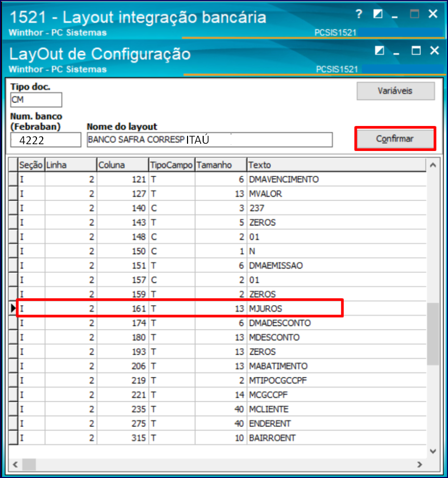
Task: Close the LayOut de Configuração window
Action: tap(434, 51)
